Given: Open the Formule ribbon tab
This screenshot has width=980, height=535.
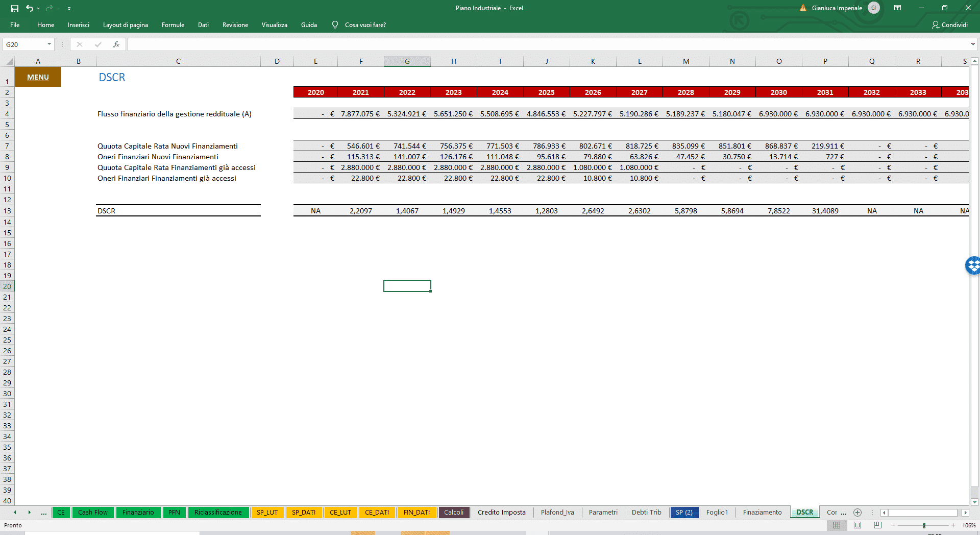Looking at the screenshot, I should click(173, 25).
